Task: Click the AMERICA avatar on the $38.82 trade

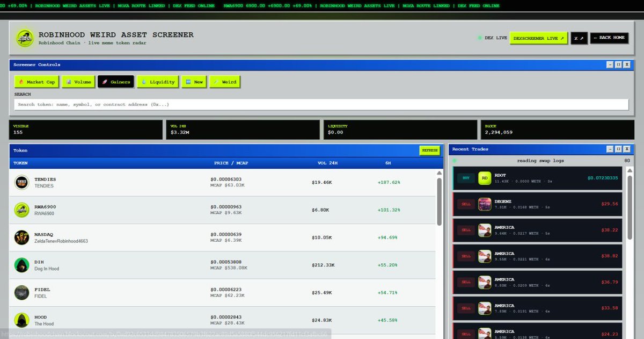Action: [485, 256]
